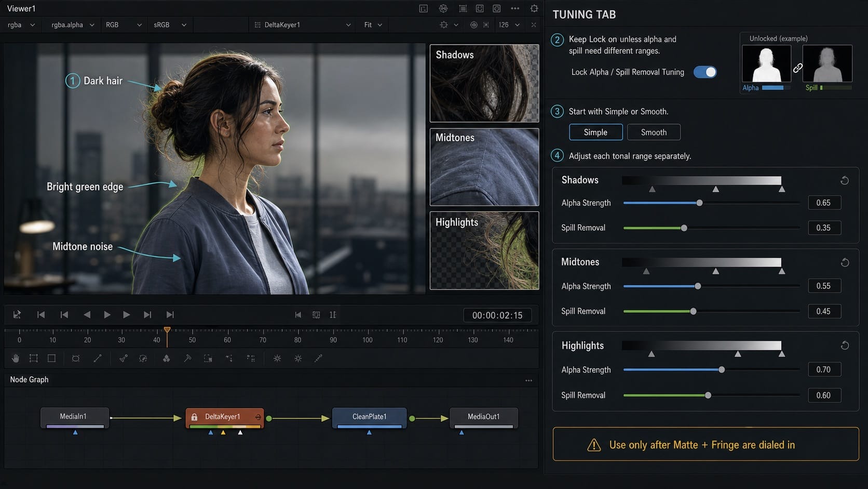Click the 00:00:02:15 timecode field
The height and width of the screenshot is (489, 868).
(497, 315)
